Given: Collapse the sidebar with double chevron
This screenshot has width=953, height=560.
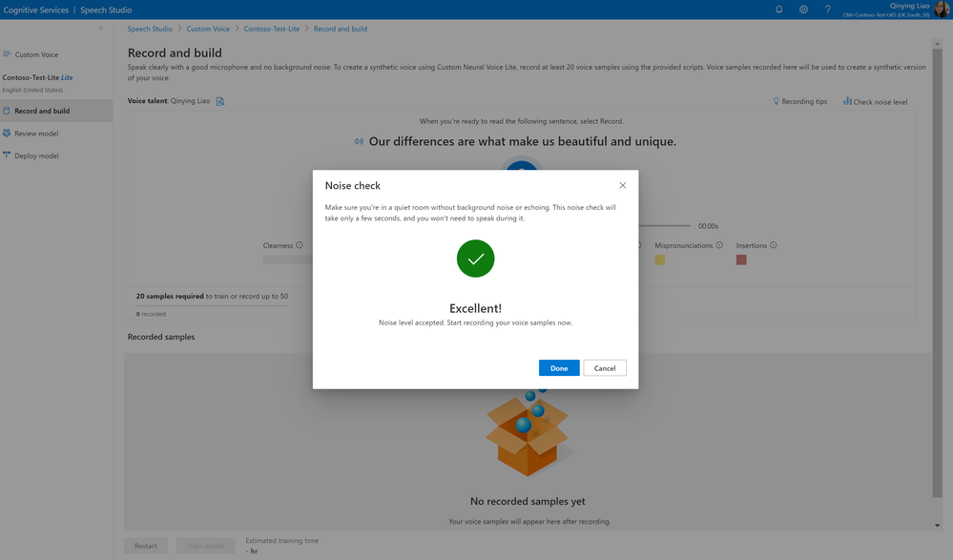Looking at the screenshot, I should pos(101,28).
